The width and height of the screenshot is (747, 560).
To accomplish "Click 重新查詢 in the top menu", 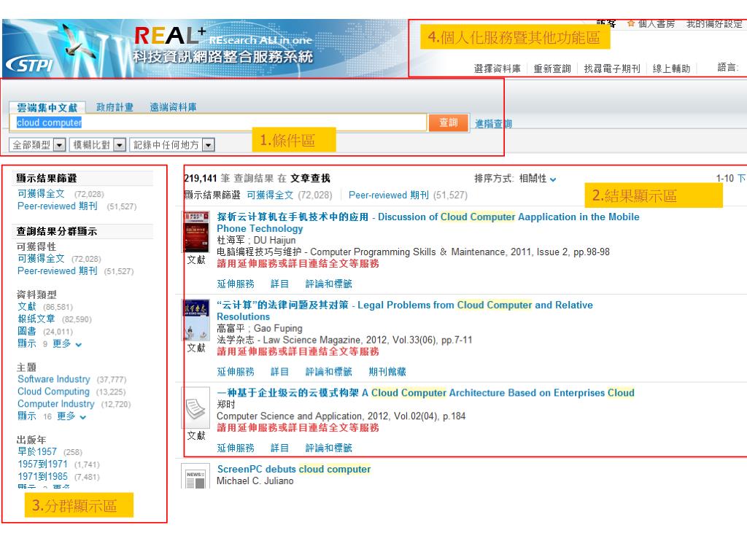I will [x=552, y=69].
